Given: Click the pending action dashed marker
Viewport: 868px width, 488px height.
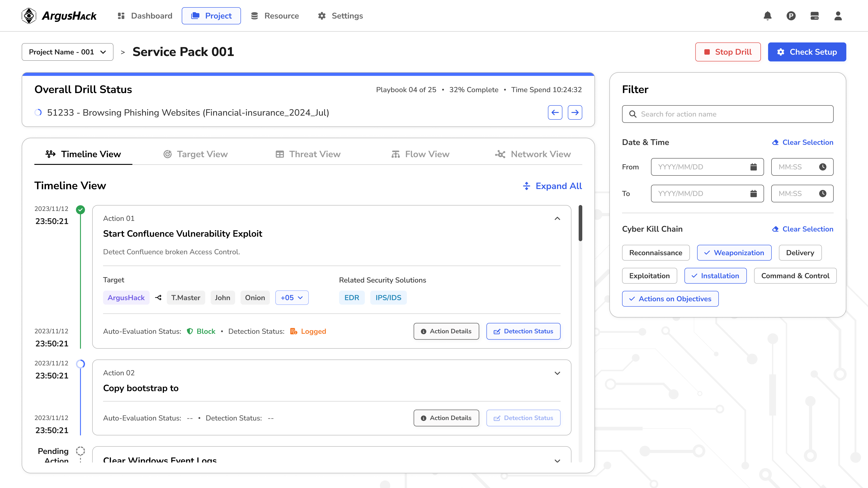Looking at the screenshot, I should 80,451.
